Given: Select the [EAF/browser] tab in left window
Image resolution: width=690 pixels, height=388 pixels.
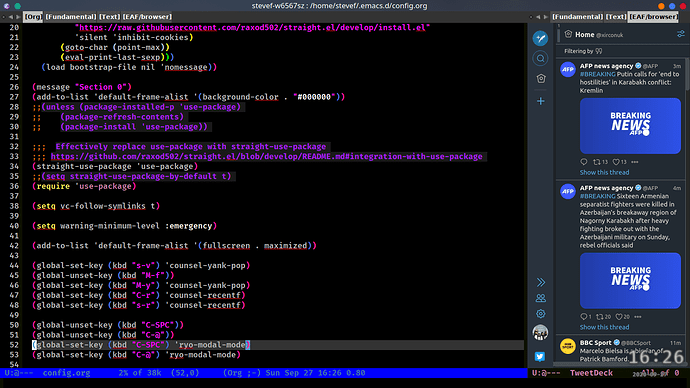Looking at the screenshot, I should [147, 17].
